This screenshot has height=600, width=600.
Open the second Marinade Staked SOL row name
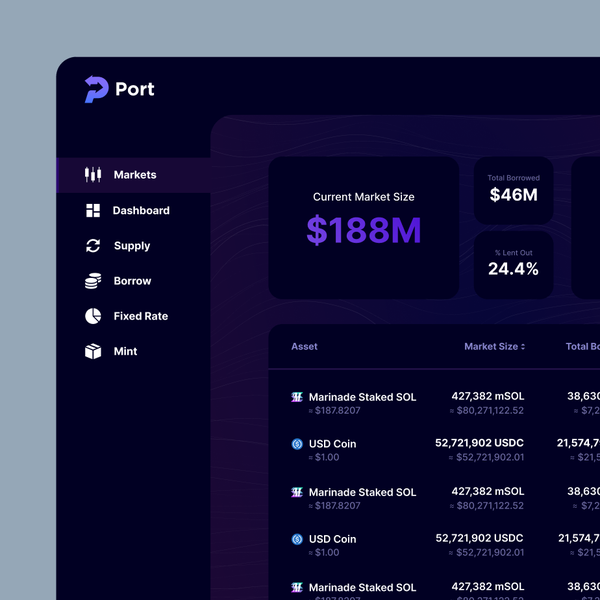click(x=362, y=492)
